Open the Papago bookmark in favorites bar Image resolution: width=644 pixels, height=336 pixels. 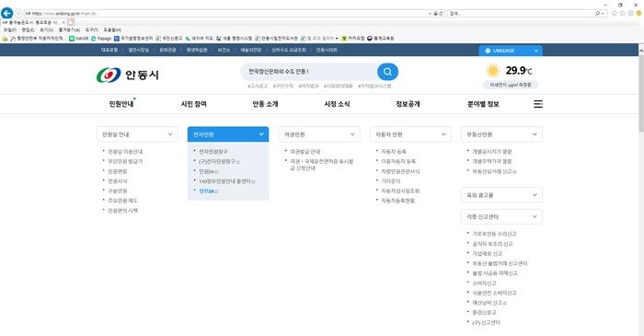tap(101, 39)
